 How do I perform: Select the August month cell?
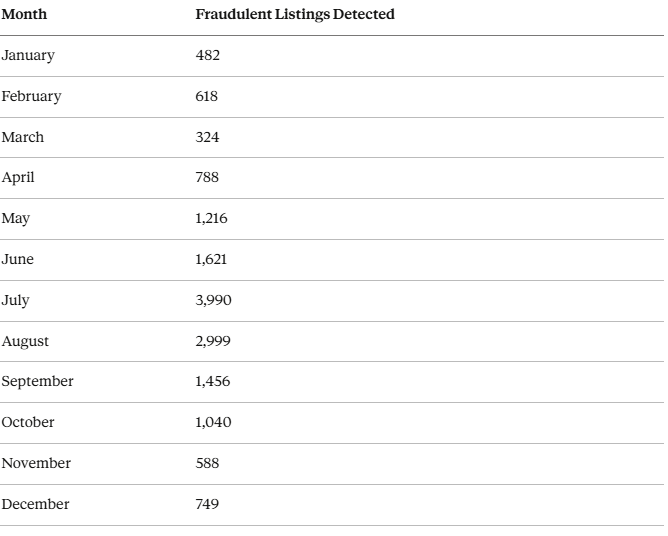[25, 341]
